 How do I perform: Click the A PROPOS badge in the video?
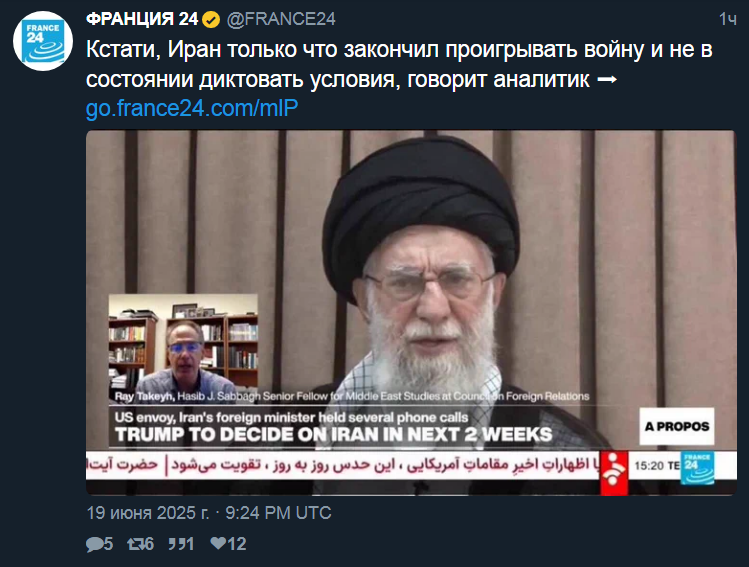click(677, 427)
